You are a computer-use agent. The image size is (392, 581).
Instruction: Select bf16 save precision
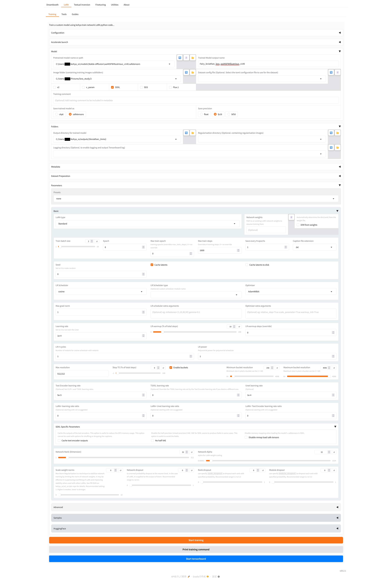(229, 114)
